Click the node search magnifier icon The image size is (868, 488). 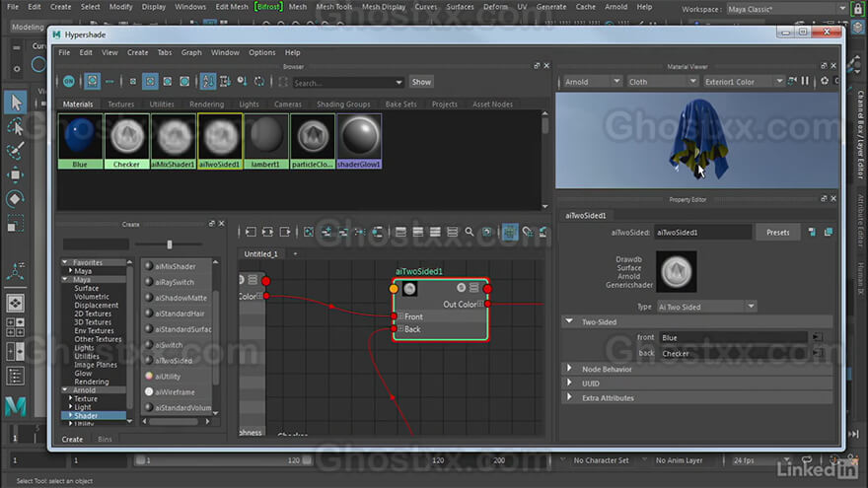coord(469,232)
